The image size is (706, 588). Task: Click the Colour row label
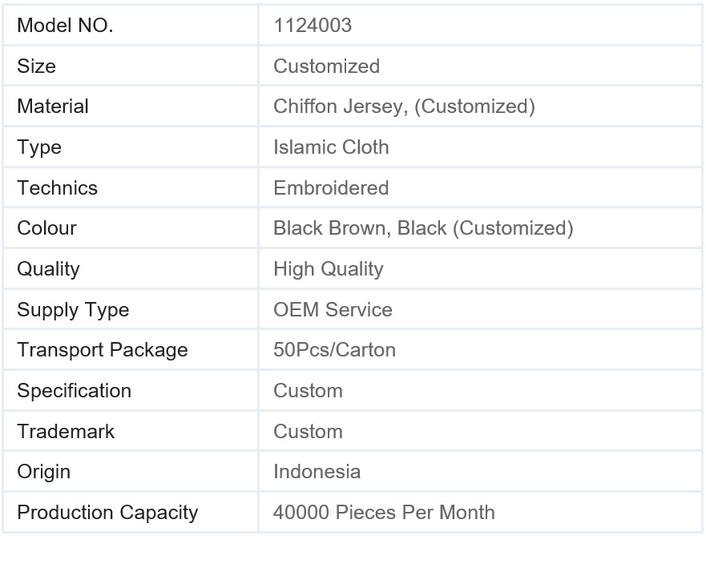point(46,228)
